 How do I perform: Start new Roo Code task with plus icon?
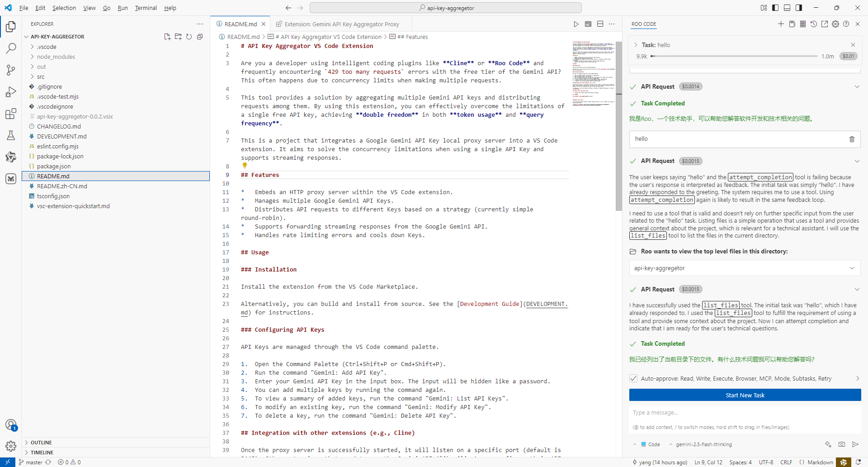[x=781, y=24]
